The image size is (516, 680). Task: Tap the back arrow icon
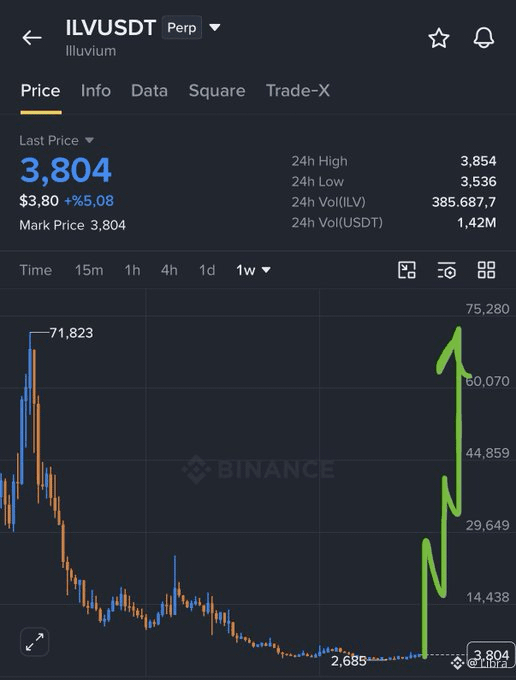(32, 38)
